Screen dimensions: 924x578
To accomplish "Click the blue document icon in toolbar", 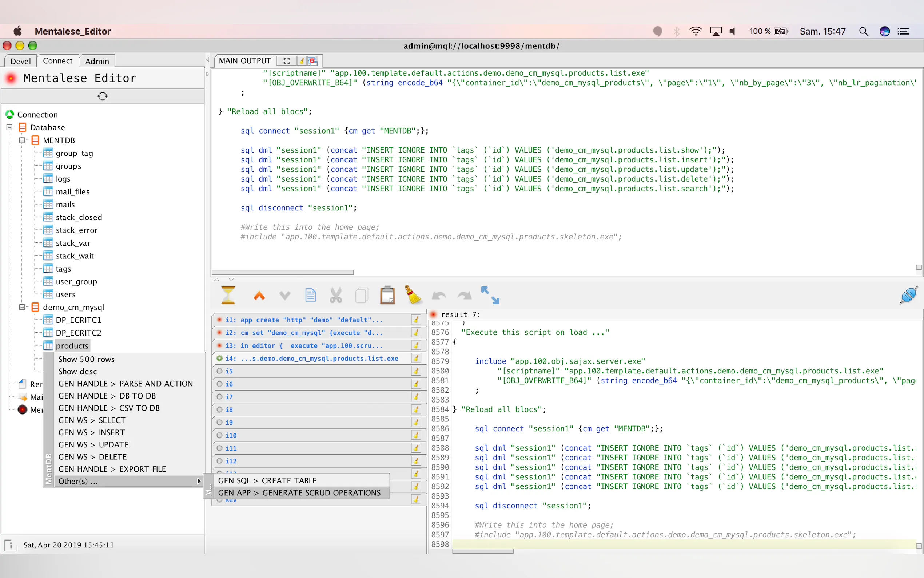I will (x=310, y=295).
